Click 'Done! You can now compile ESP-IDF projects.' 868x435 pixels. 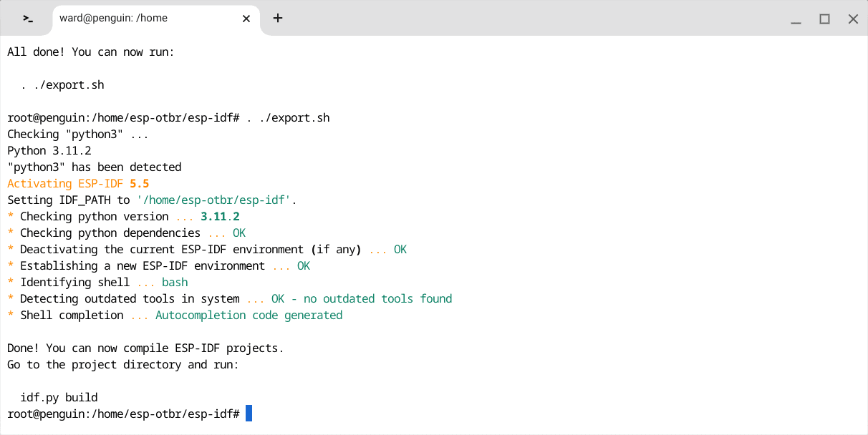click(146, 348)
